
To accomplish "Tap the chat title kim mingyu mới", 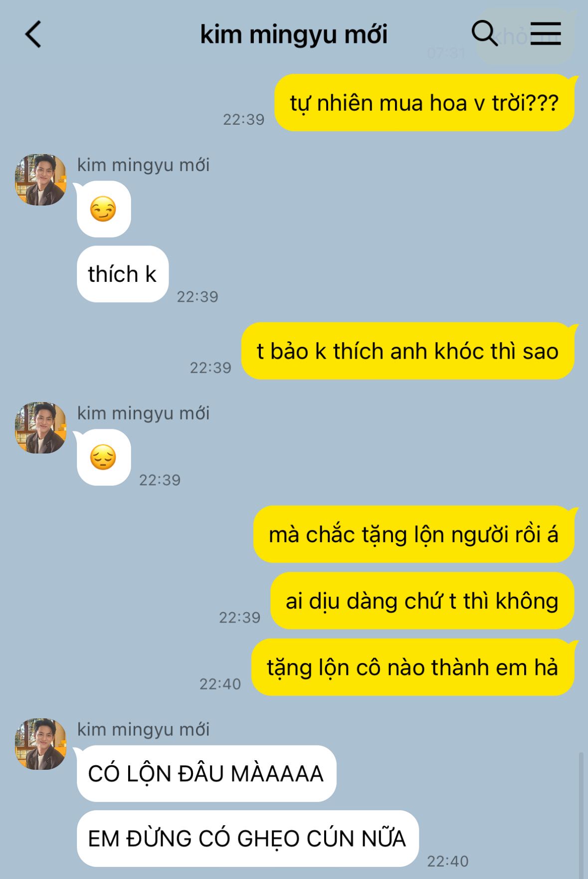I will pos(294,34).
